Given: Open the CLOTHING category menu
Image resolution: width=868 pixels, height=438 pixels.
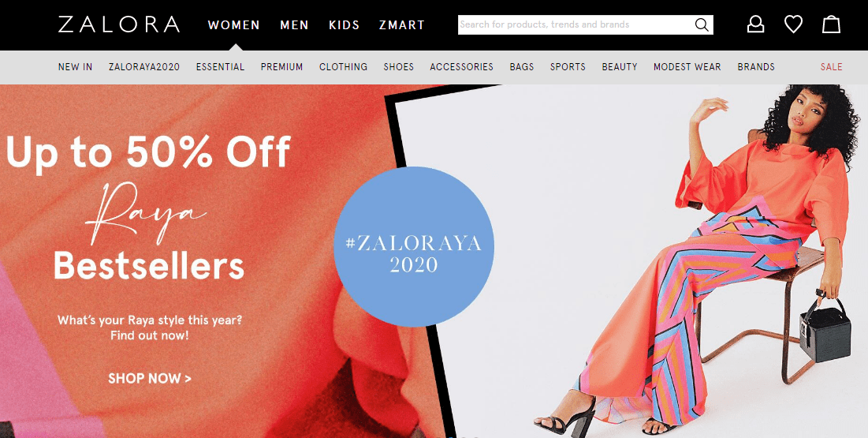Looking at the screenshot, I should tap(343, 67).
